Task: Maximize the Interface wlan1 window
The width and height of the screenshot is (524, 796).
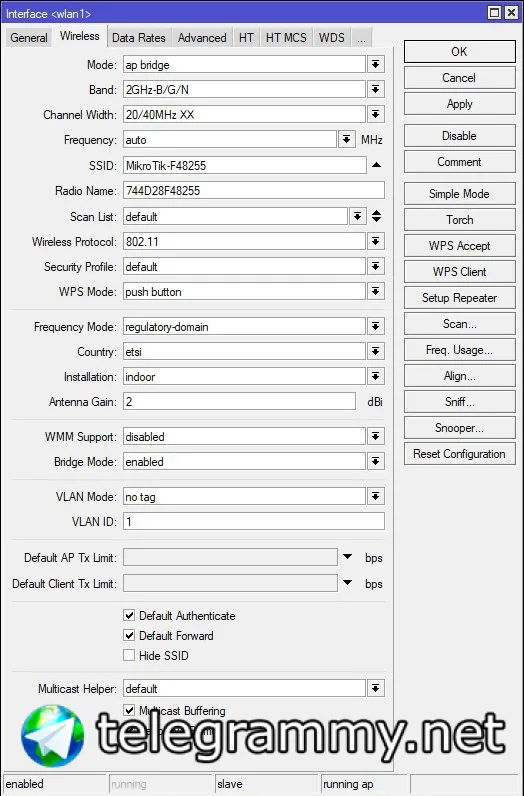Action: (494, 13)
